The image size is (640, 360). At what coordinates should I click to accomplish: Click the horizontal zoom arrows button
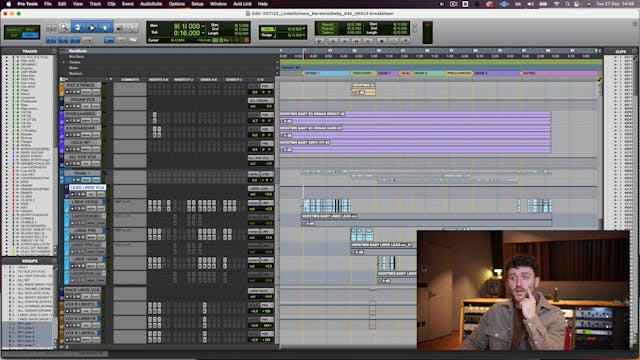pyautogui.click(x=51, y=28)
